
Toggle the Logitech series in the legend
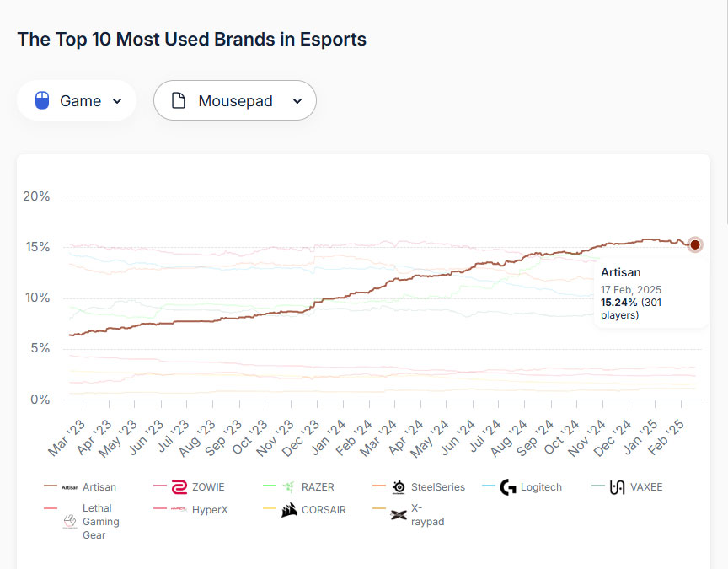(x=522, y=486)
